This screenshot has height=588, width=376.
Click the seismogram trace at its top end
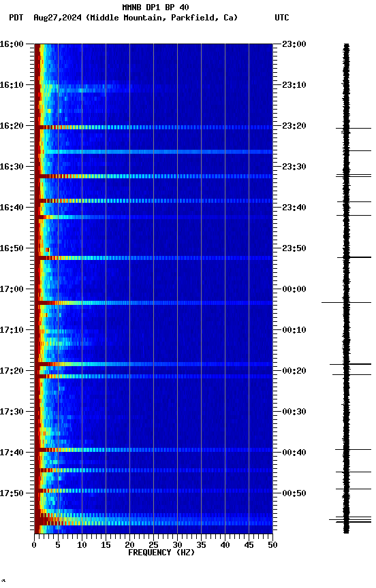coord(346,45)
